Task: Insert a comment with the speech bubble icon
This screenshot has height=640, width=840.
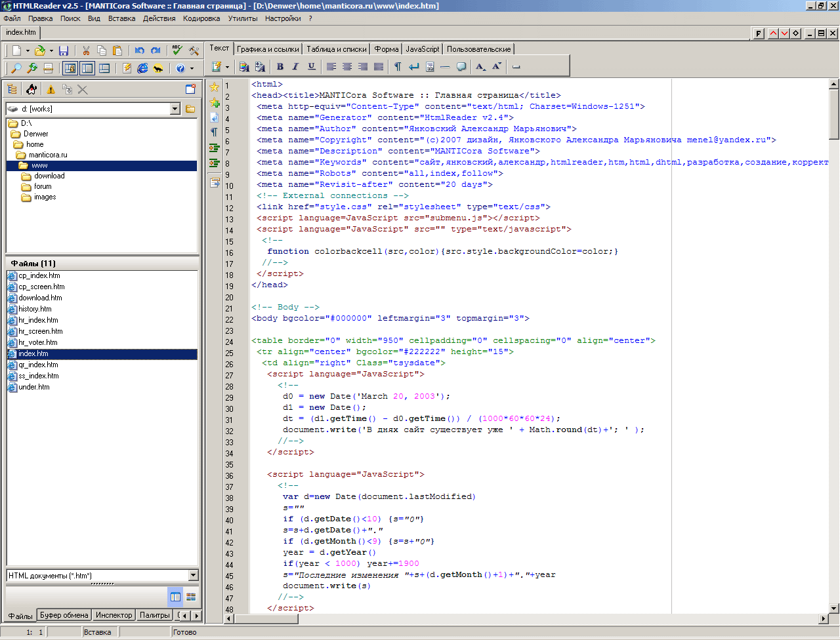Action: click(461, 66)
